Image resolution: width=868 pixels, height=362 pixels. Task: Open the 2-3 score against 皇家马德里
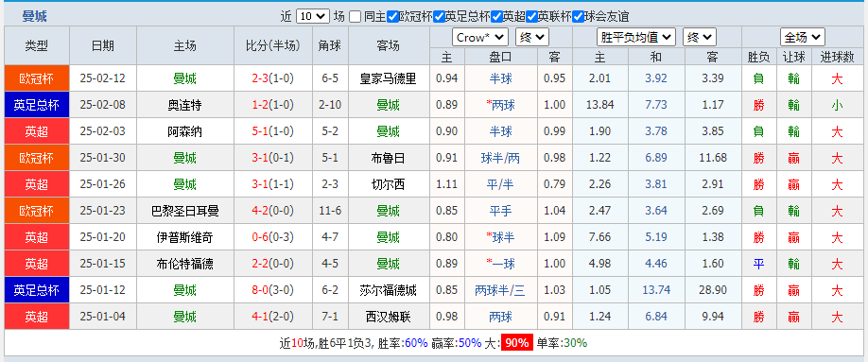(260, 78)
